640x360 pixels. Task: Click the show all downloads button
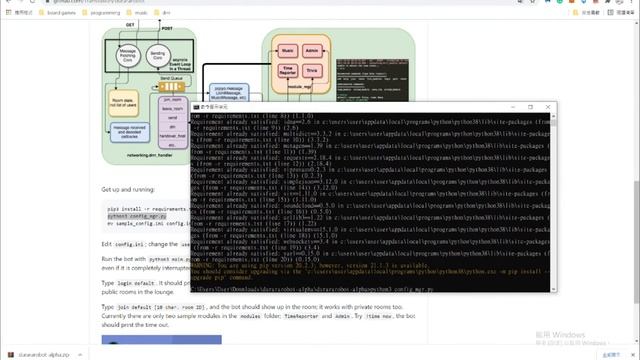(611, 355)
